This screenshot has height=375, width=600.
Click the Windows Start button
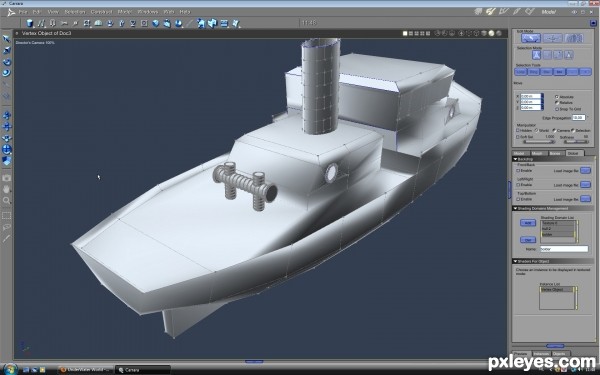pyautogui.click(x=10, y=369)
